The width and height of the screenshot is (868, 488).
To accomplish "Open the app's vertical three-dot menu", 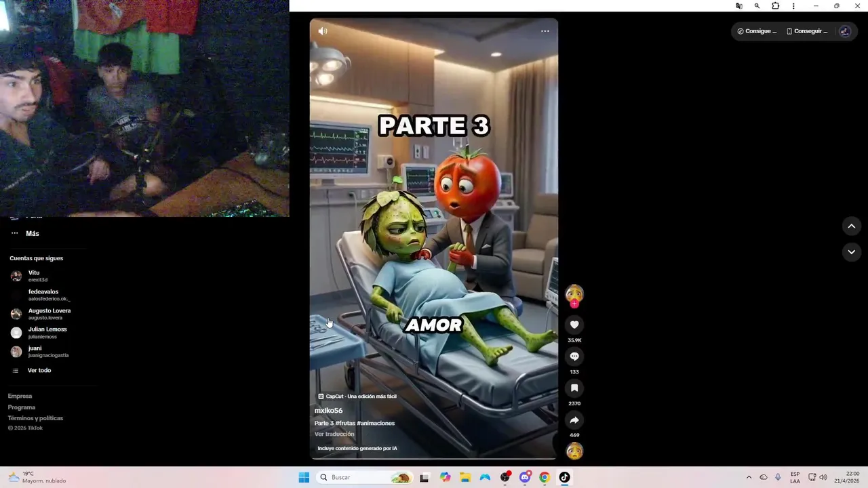I will point(793,6).
